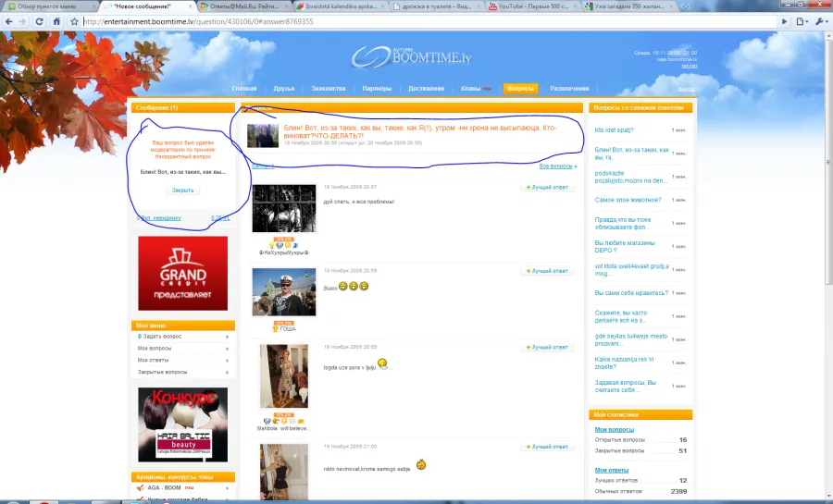Expand arrow next to Закрытые вопросы
This screenshot has height=504, width=833.
pyautogui.click(x=227, y=373)
